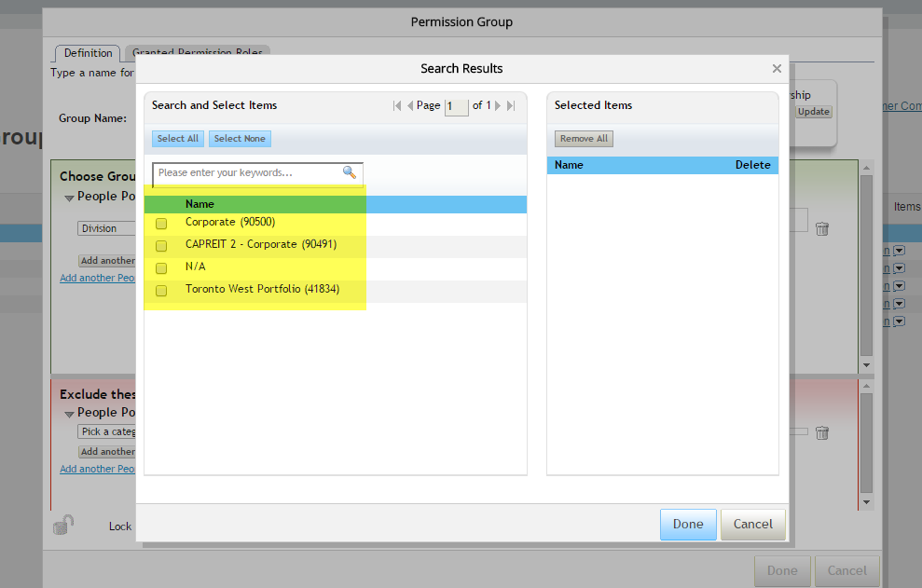Click the CAPREIT 2 - Corporate (90491) text
922x588 pixels.
point(261,244)
